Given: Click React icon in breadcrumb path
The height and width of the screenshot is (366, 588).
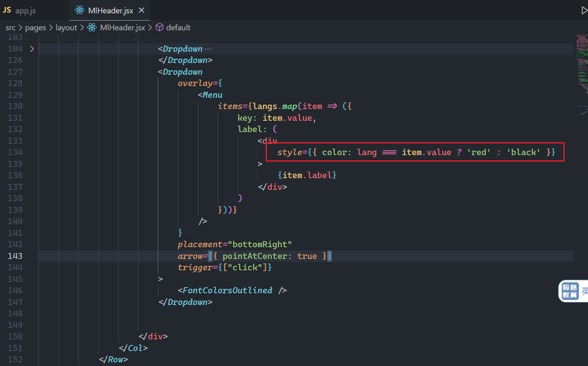Looking at the screenshot, I should click(x=92, y=27).
